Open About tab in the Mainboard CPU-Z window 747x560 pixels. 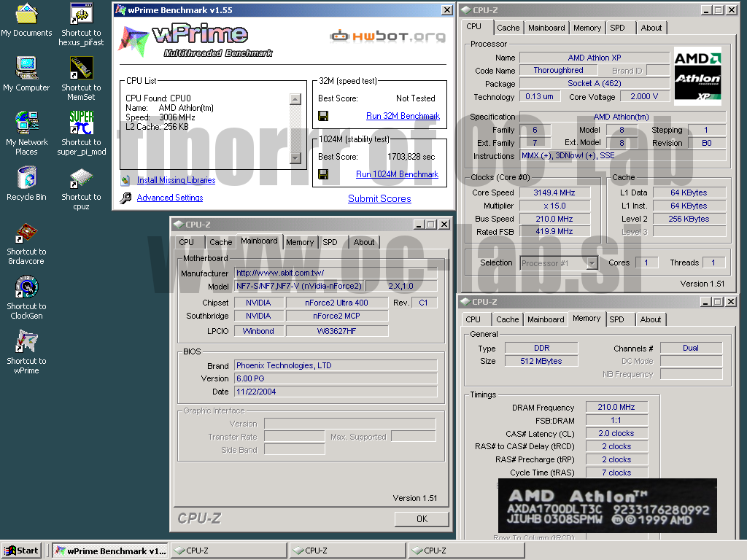(x=363, y=242)
